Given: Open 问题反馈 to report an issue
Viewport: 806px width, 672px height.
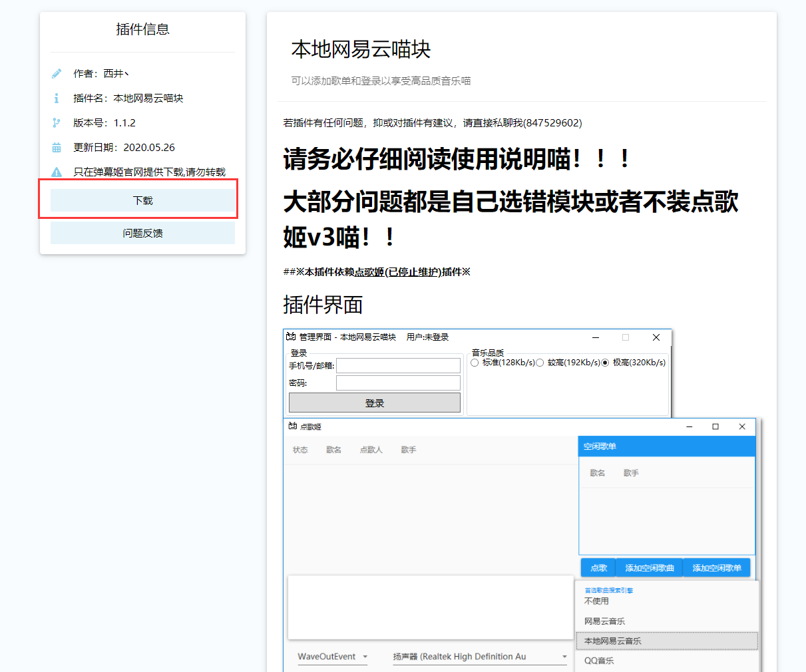Looking at the screenshot, I should pos(142,233).
